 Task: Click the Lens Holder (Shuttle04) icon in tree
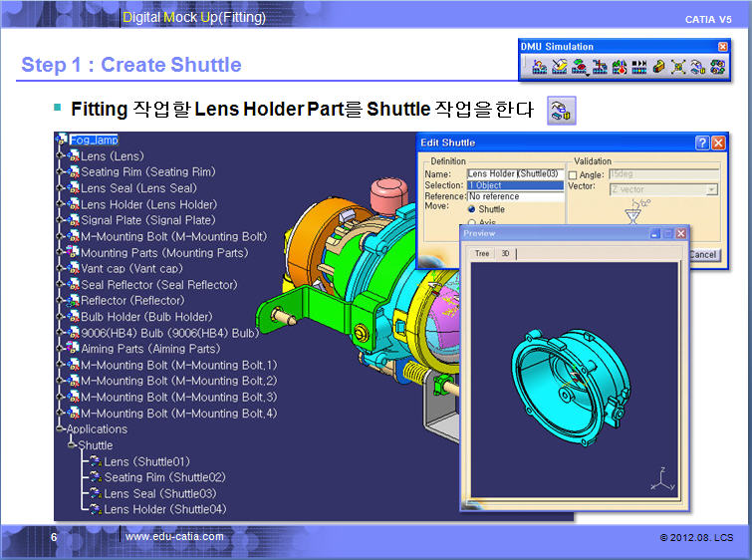(x=95, y=510)
